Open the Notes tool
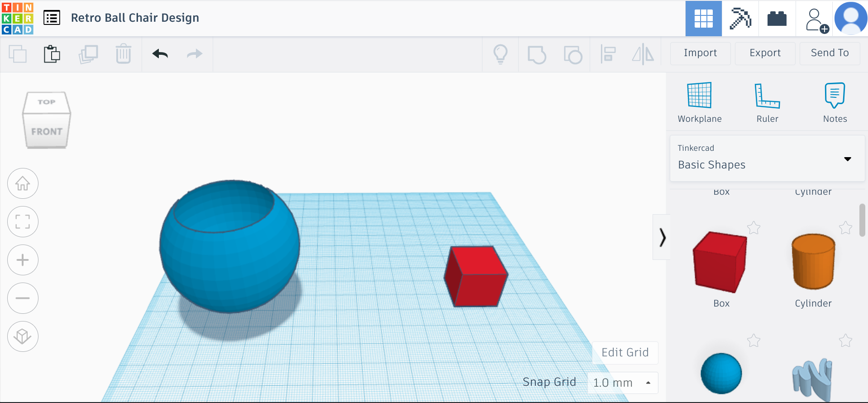 coord(835,102)
